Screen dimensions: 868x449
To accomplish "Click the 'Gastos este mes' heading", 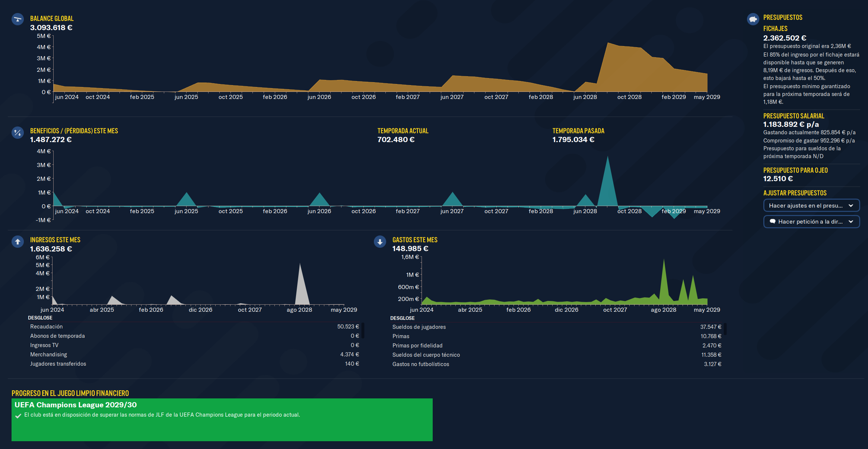I will tap(415, 240).
